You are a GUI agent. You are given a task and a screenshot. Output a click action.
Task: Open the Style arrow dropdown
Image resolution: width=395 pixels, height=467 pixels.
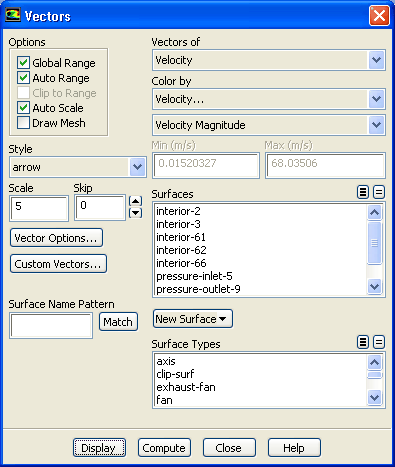[137, 167]
